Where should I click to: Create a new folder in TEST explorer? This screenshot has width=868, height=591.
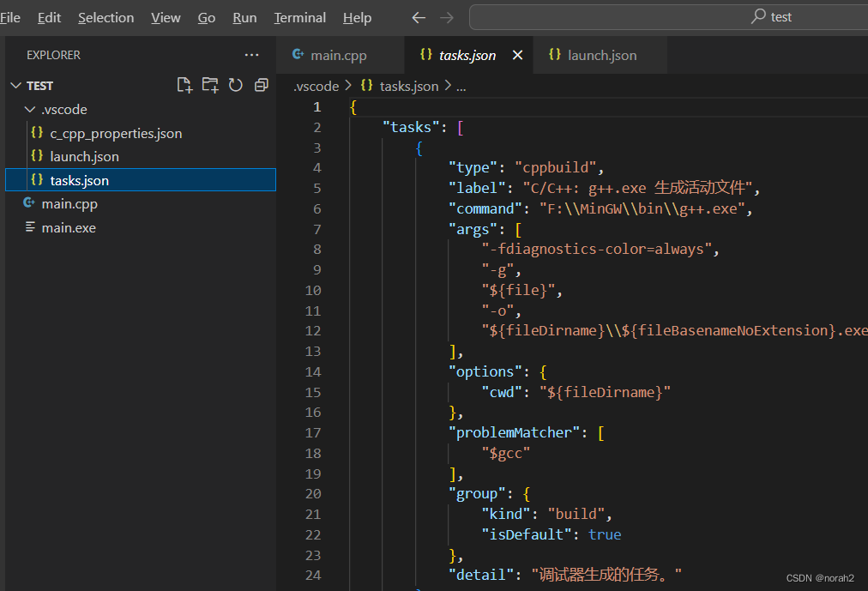coord(210,85)
